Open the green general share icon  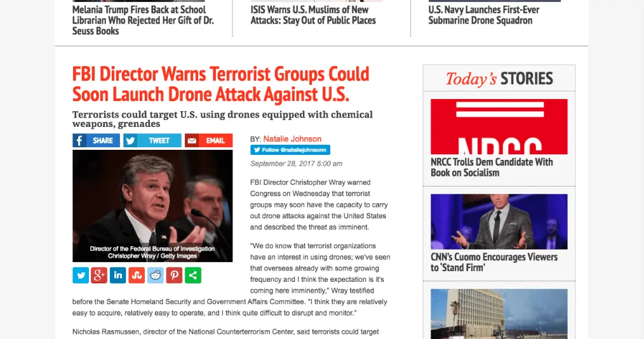tap(193, 276)
